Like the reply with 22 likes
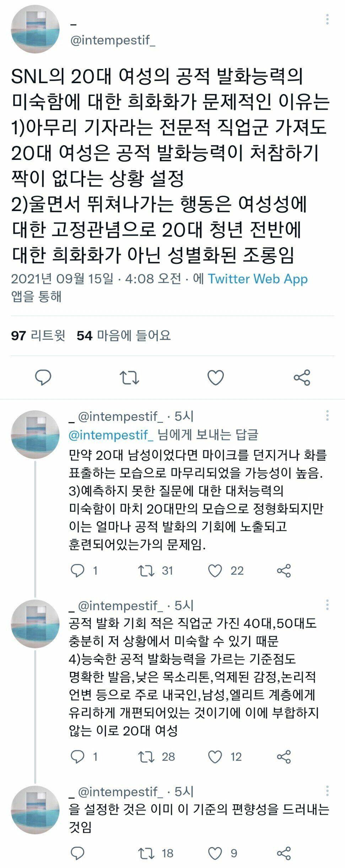 click(x=215, y=571)
